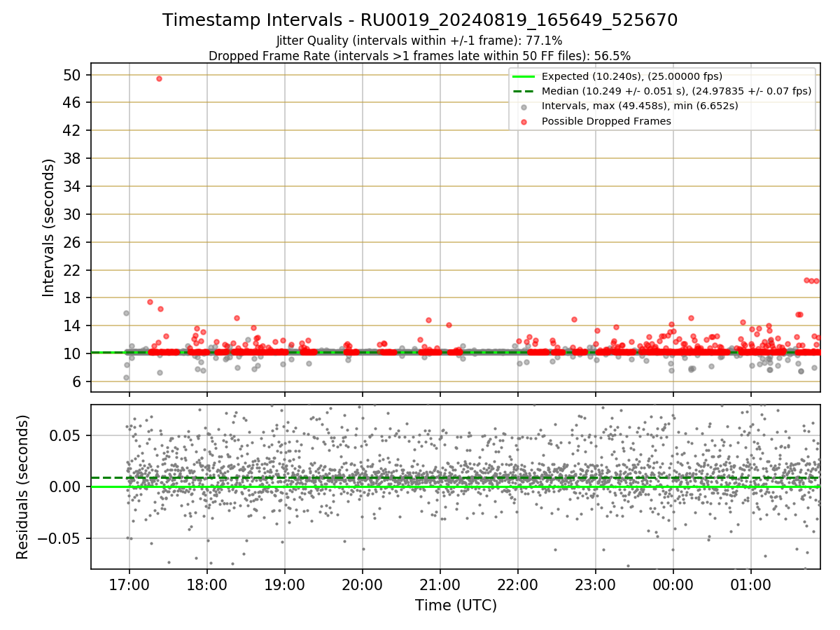840x630 pixels.
Task: Select the Jitter Quality 77.1% subtitle
Action: tap(420, 41)
